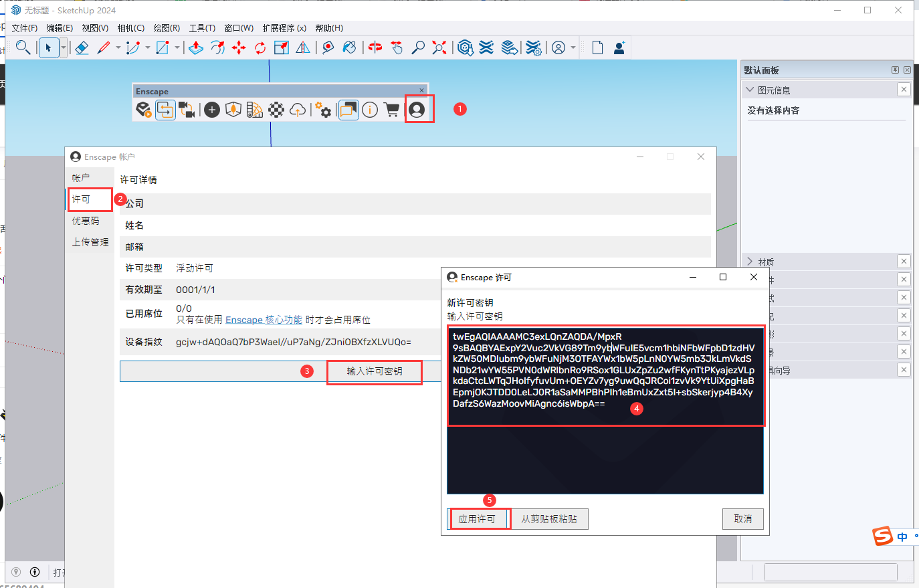The height and width of the screenshot is (588, 919).
Task: Select the Scale tool
Action: [282, 47]
